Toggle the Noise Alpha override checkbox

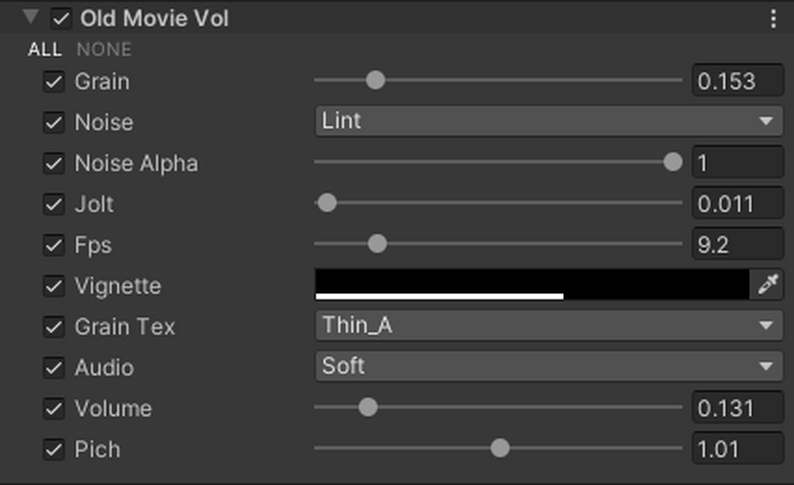click(53, 164)
